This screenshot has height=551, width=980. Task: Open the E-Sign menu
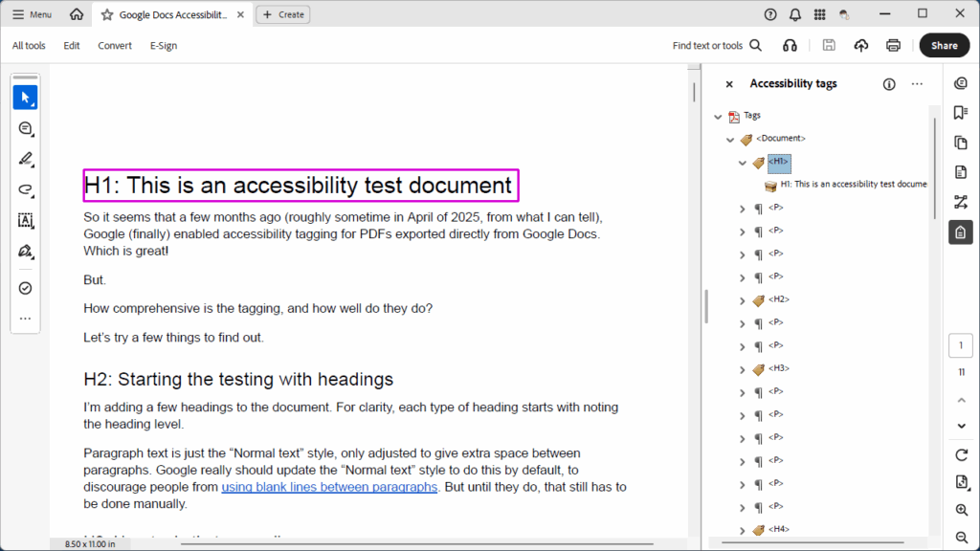[x=164, y=46]
